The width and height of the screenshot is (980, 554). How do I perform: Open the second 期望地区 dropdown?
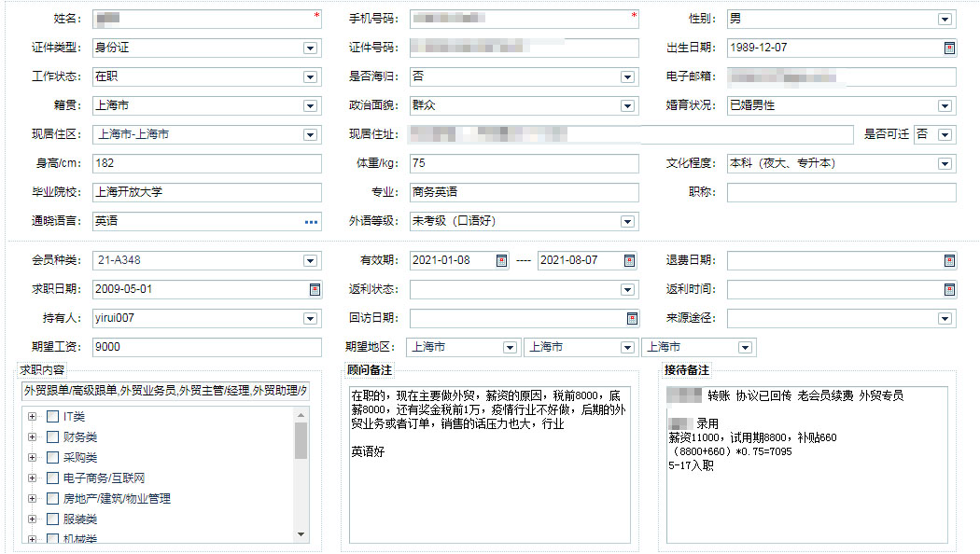tap(627, 348)
